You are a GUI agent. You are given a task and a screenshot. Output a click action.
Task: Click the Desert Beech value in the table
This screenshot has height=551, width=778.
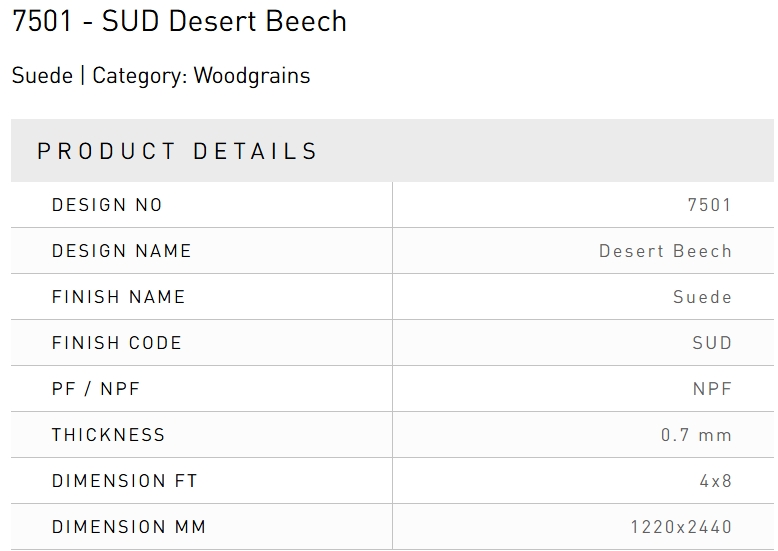point(665,251)
